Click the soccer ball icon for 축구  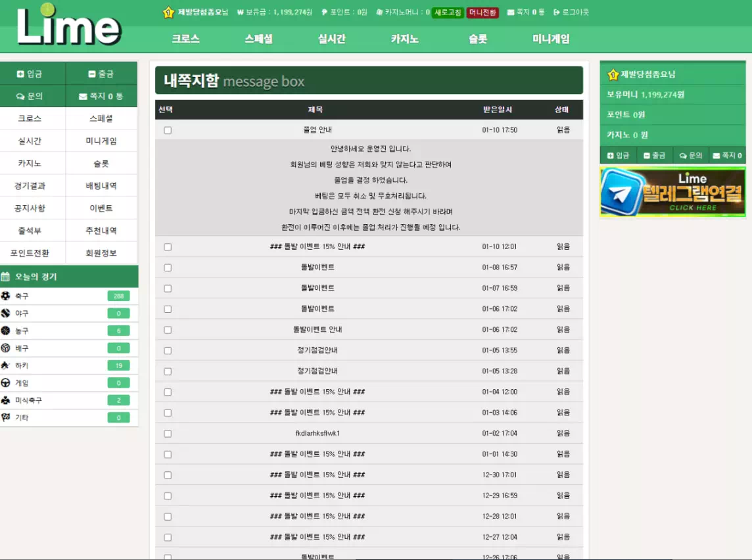pyautogui.click(x=6, y=296)
